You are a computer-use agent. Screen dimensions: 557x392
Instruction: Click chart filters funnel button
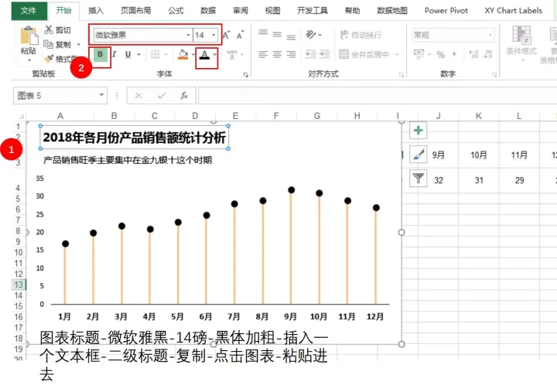[x=418, y=178]
